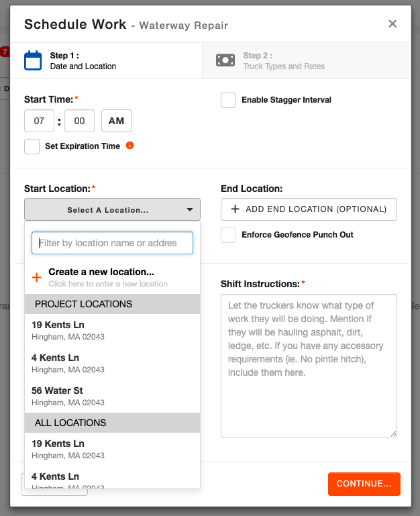Enable Stagger Interval checkbox

pyautogui.click(x=229, y=100)
